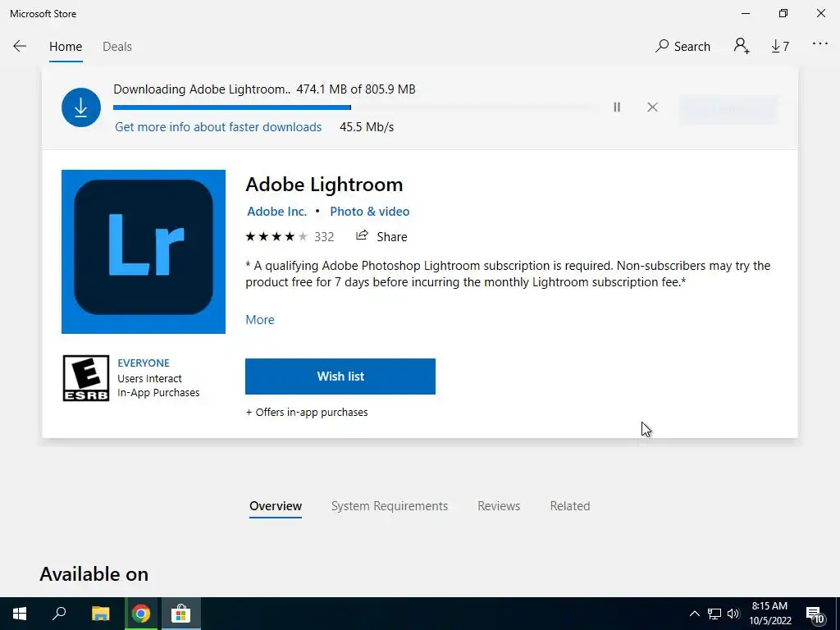
Task: Open the notifications action center icon
Action: 815,614
